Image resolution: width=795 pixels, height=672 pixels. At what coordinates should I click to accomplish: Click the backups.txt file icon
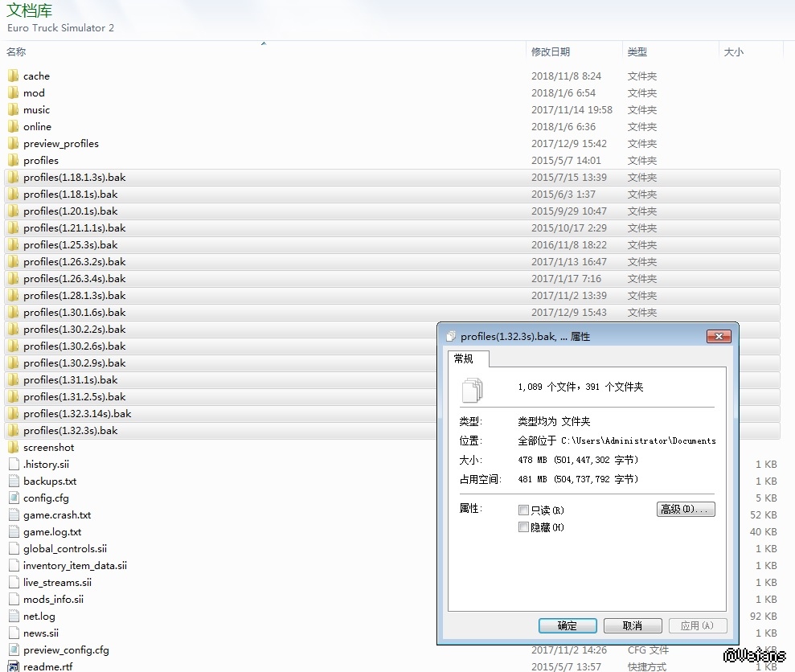[x=14, y=481]
